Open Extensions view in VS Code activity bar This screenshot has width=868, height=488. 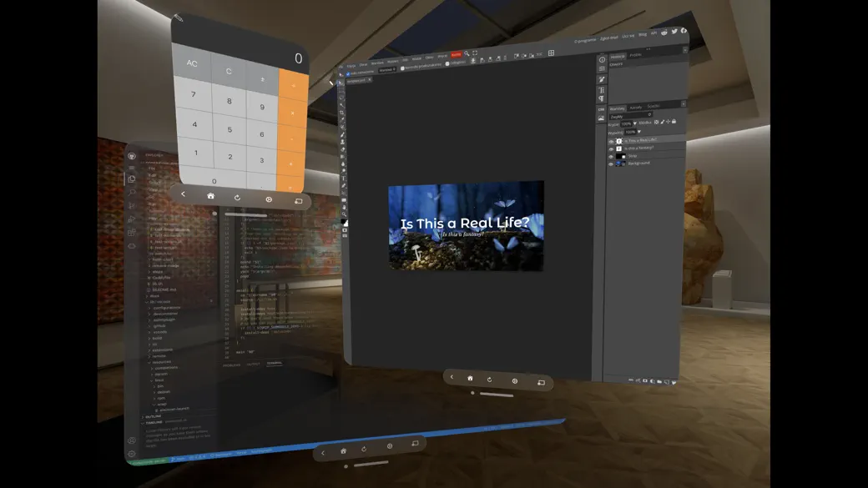[132, 233]
